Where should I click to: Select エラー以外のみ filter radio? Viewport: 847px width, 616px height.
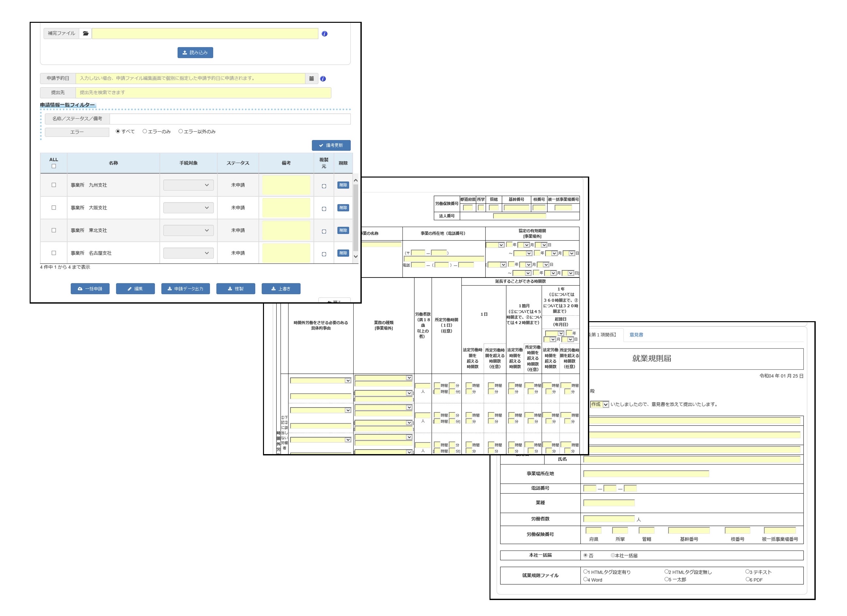tap(180, 131)
